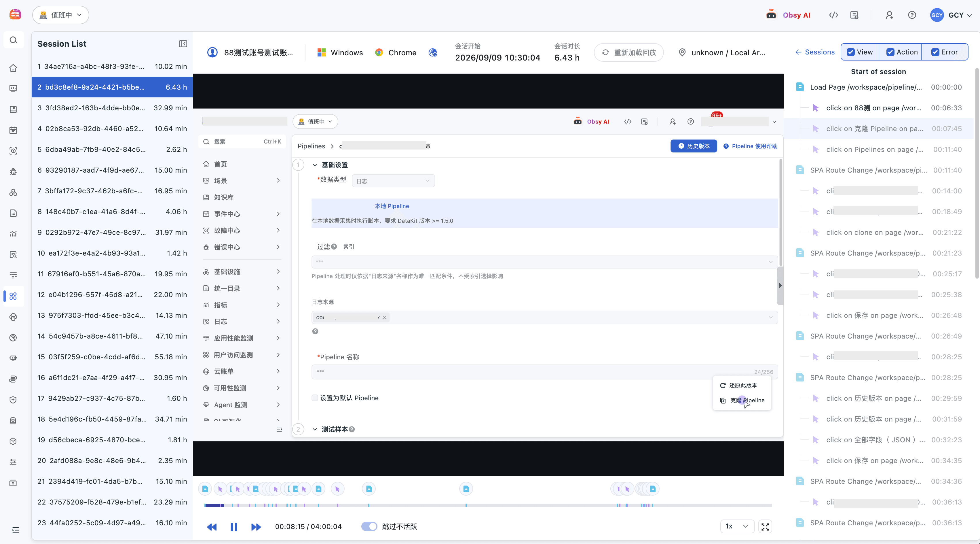
Task: Click the invite member icon
Action: (889, 15)
